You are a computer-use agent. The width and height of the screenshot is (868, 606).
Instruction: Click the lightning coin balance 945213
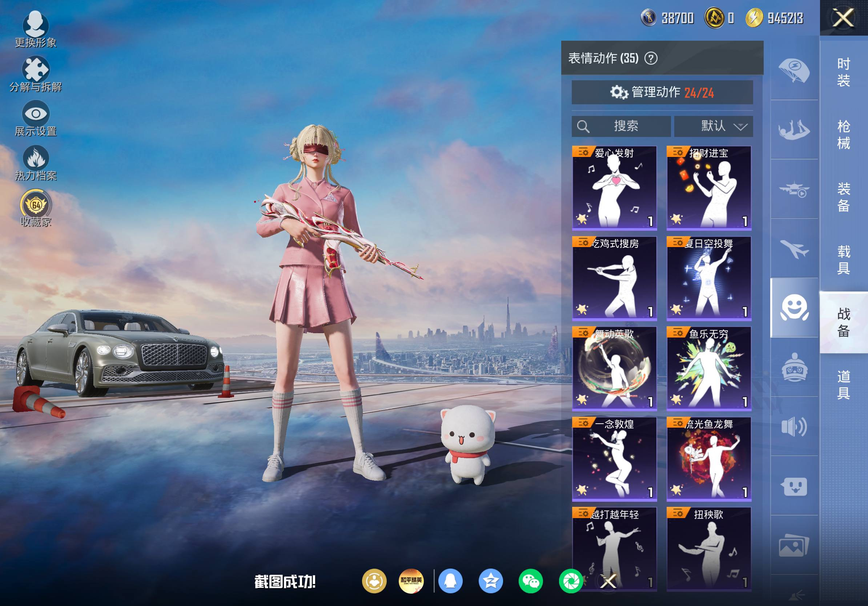[x=774, y=18]
